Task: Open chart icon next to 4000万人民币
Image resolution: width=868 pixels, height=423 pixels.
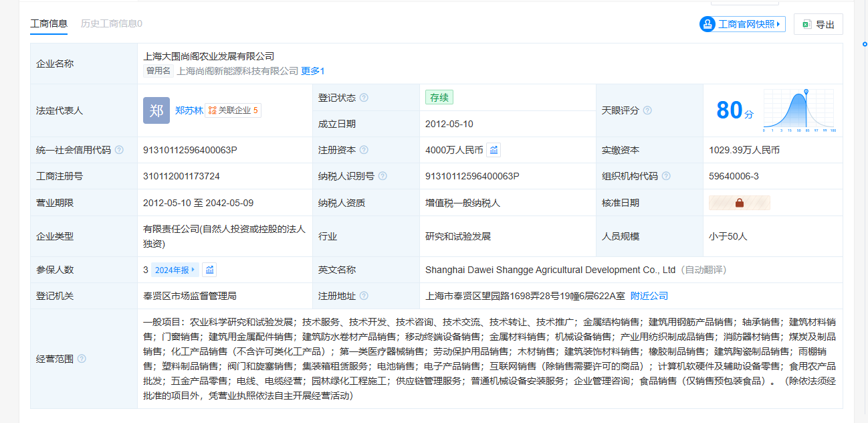Action: click(494, 150)
